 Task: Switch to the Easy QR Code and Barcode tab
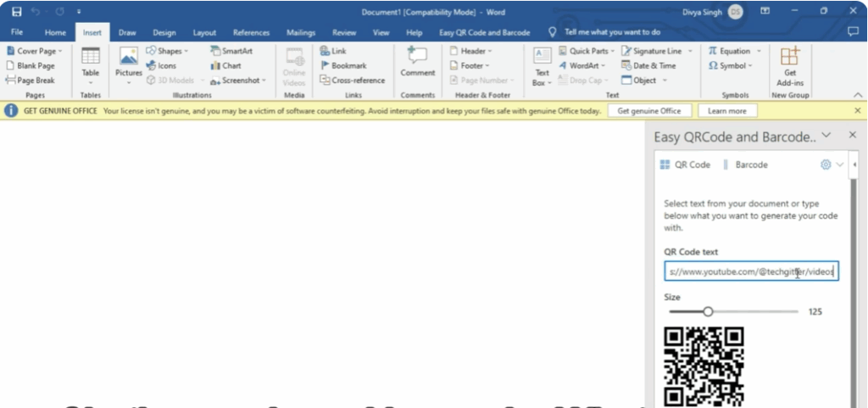(x=484, y=32)
